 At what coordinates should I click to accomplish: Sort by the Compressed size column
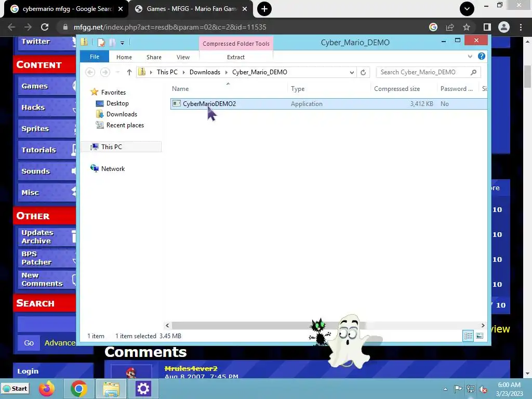pos(396,88)
